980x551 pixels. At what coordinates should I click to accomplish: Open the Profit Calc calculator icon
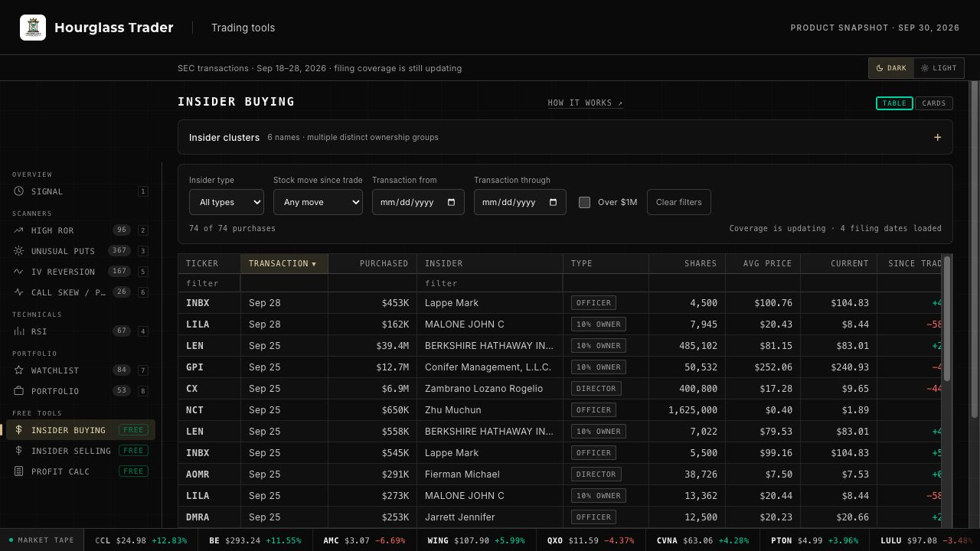18,471
